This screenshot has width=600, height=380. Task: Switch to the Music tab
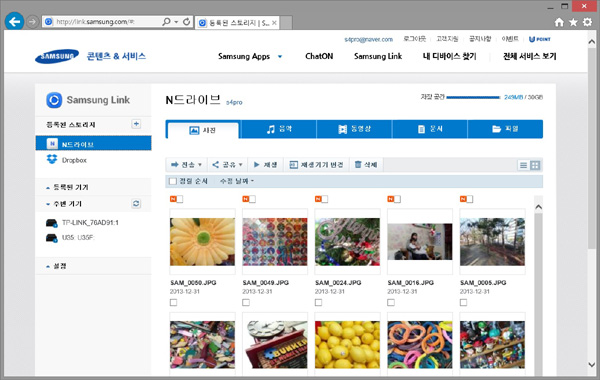pos(279,129)
